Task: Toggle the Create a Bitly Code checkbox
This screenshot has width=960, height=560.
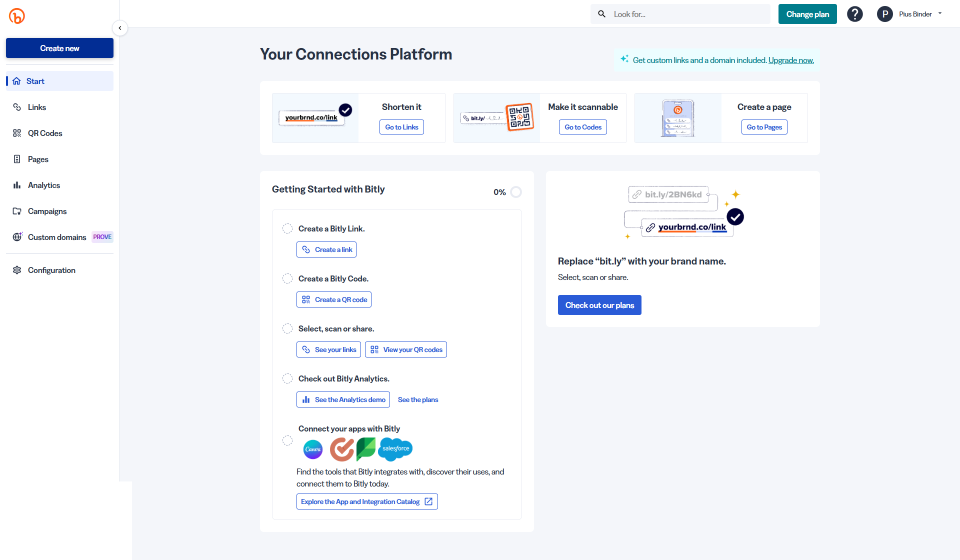Action: pos(287,278)
